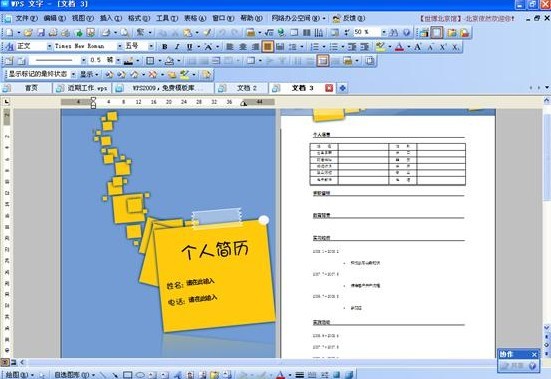Toggle Italic formatting button

pos(177,47)
